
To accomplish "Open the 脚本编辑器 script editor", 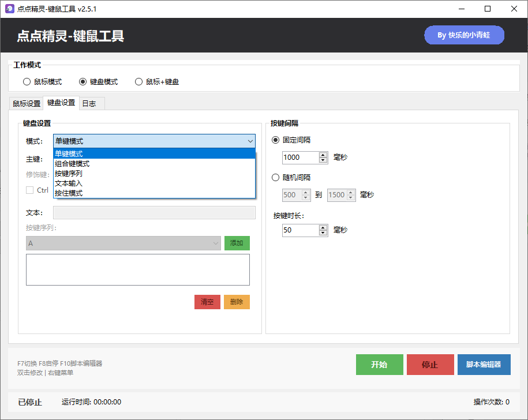I will (484, 364).
